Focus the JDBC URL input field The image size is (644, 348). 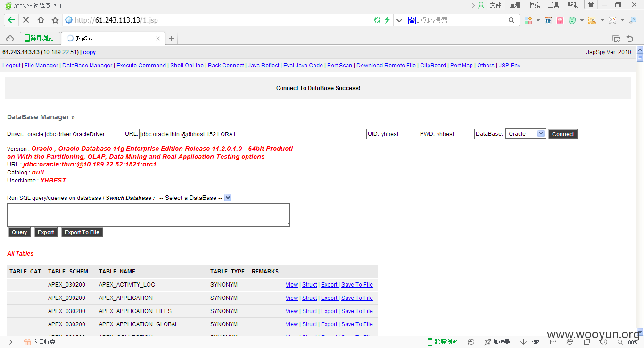coord(253,134)
